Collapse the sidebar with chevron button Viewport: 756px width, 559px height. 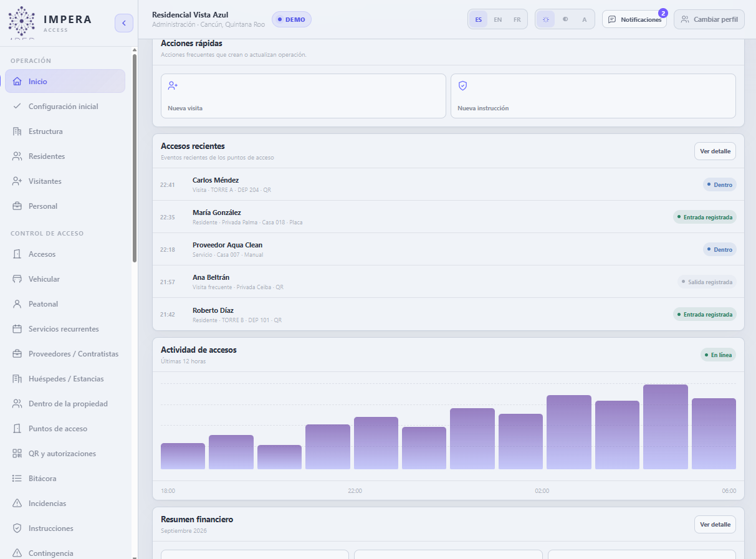[124, 23]
